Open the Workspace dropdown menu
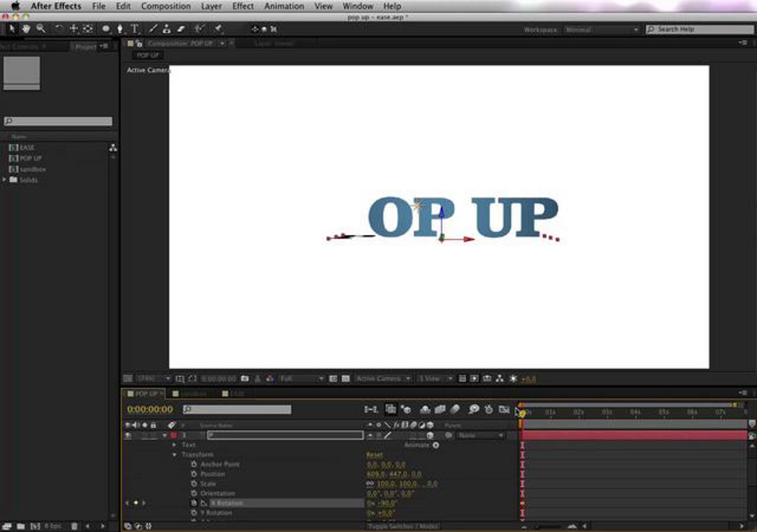 click(x=601, y=30)
